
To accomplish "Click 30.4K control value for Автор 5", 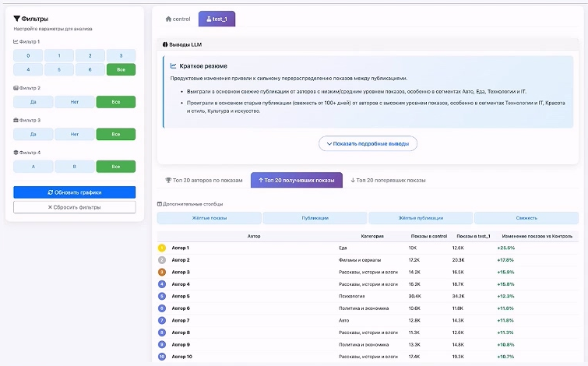I will [415, 296].
